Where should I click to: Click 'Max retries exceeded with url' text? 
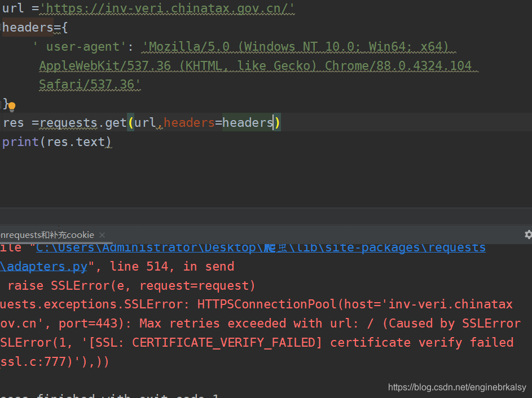(249, 323)
